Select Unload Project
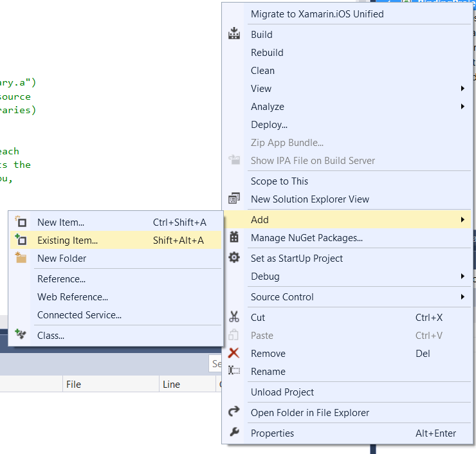The height and width of the screenshot is (454, 476). click(x=346, y=392)
